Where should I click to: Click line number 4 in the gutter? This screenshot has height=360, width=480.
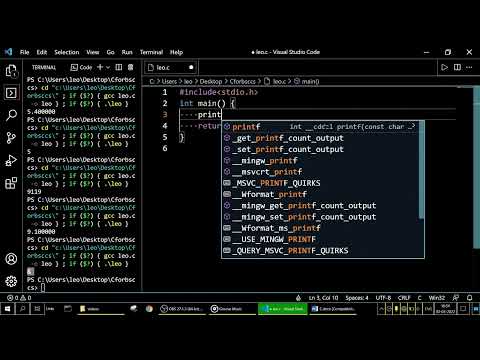pyautogui.click(x=165, y=126)
